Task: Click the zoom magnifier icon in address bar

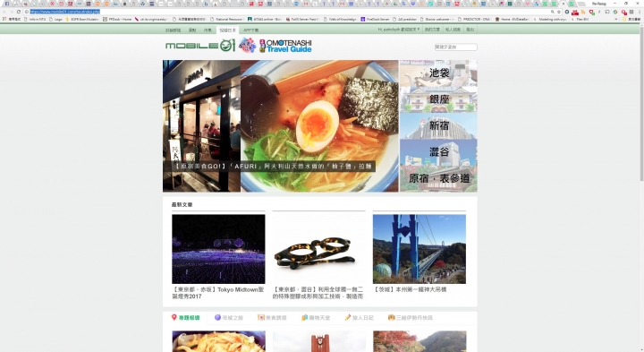Action: coord(553,12)
